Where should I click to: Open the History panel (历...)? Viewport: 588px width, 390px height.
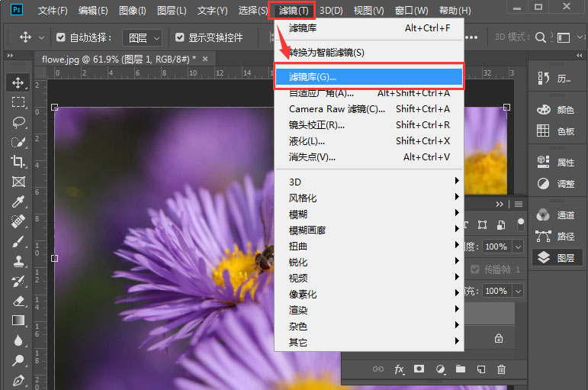pos(555,78)
